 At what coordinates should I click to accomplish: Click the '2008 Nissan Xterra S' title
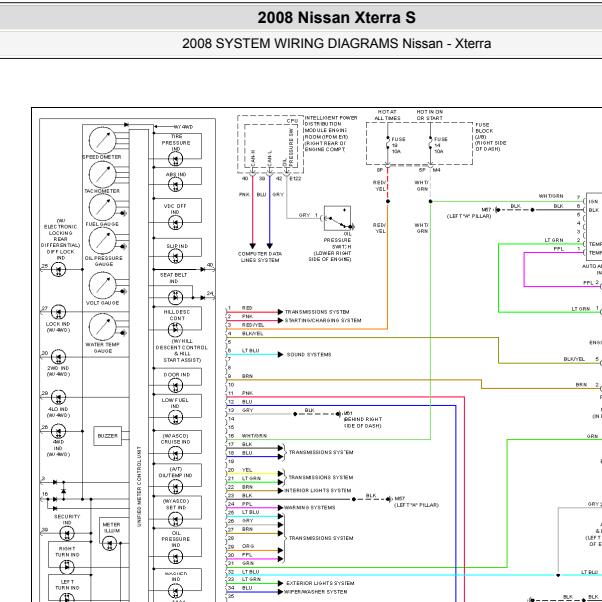click(336, 18)
